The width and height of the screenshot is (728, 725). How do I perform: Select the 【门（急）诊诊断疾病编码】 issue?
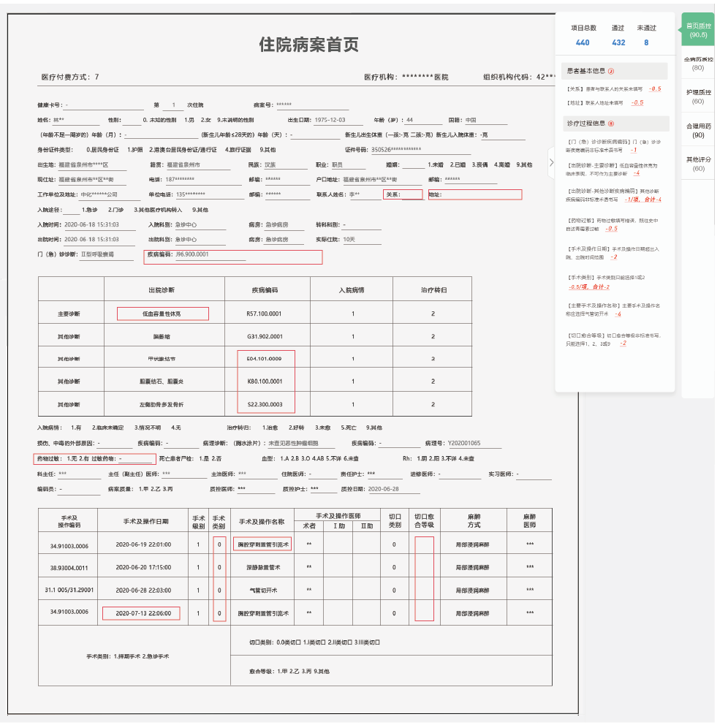tap(613, 145)
